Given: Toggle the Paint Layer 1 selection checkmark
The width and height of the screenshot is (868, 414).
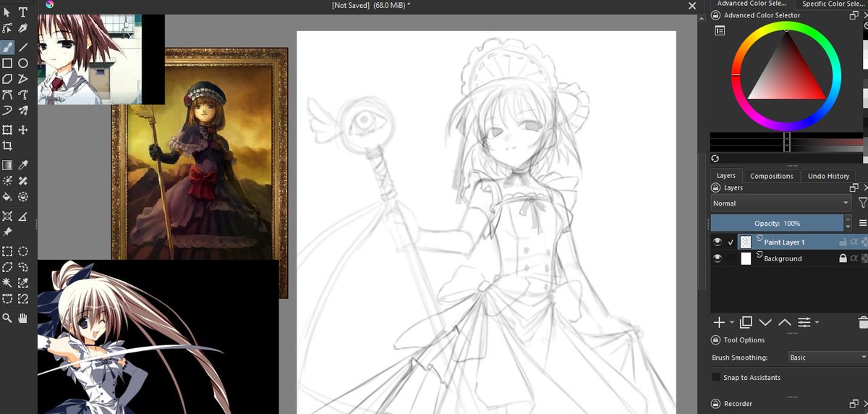Looking at the screenshot, I should coord(731,242).
